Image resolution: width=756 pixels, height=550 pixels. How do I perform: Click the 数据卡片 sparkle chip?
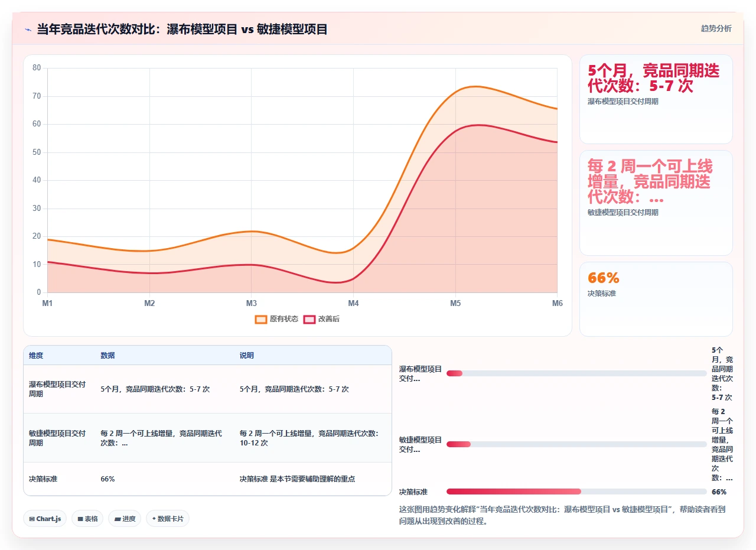pyautogui.click(x=168, y=519)
